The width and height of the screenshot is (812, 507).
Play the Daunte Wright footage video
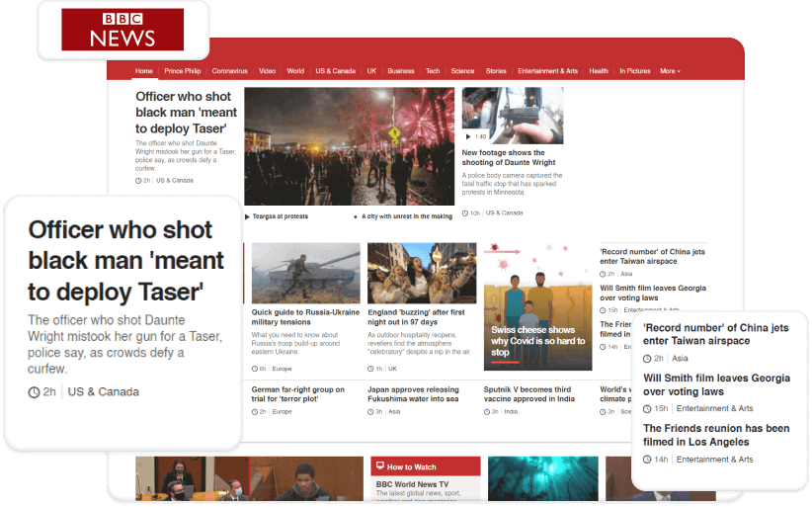click(x=512, y=116)
